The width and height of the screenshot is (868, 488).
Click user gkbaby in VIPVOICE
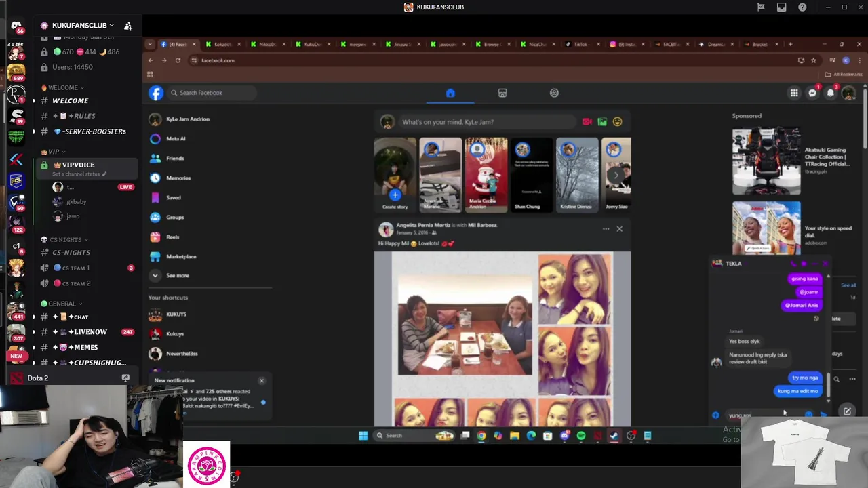[x=77, y=201]
